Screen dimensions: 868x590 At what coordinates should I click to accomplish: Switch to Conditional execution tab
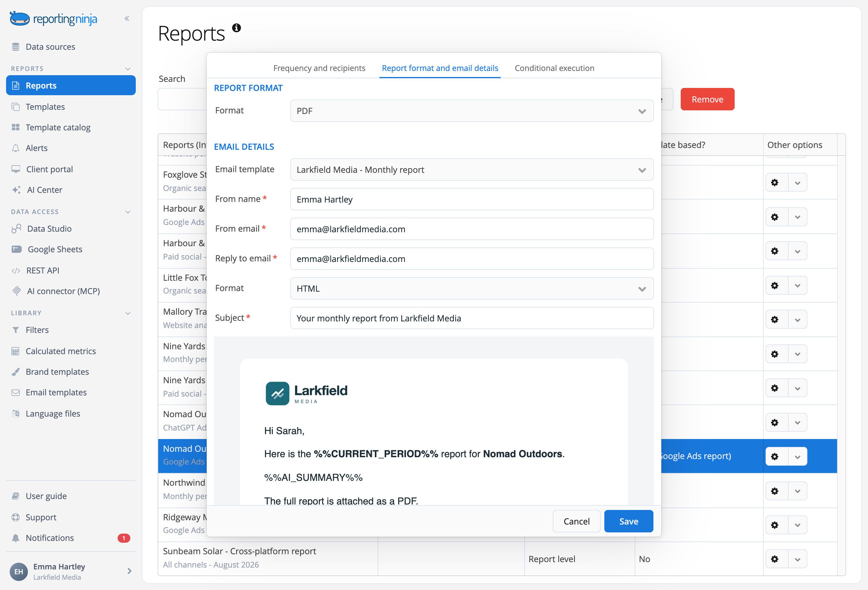[554, 68]
